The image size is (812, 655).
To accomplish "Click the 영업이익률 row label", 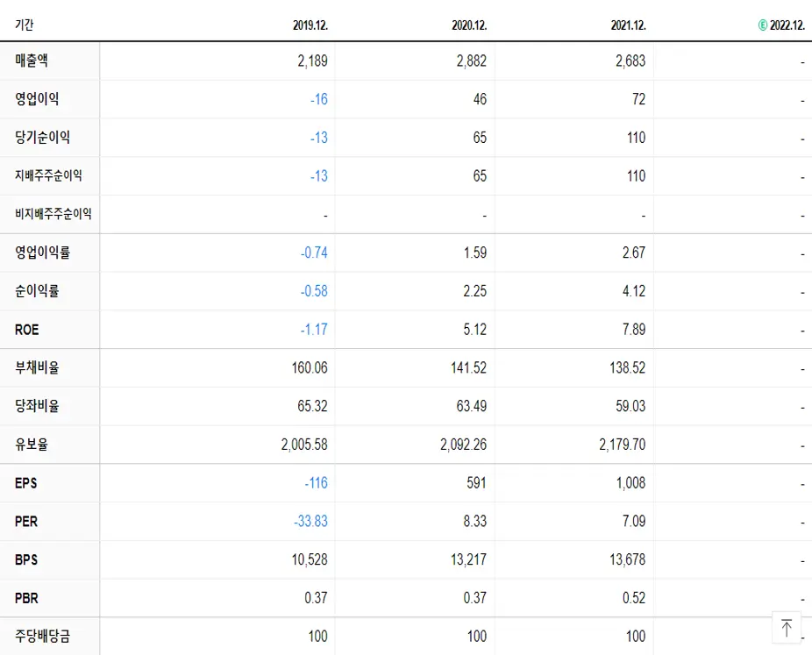I will click(x=42, y=253).
